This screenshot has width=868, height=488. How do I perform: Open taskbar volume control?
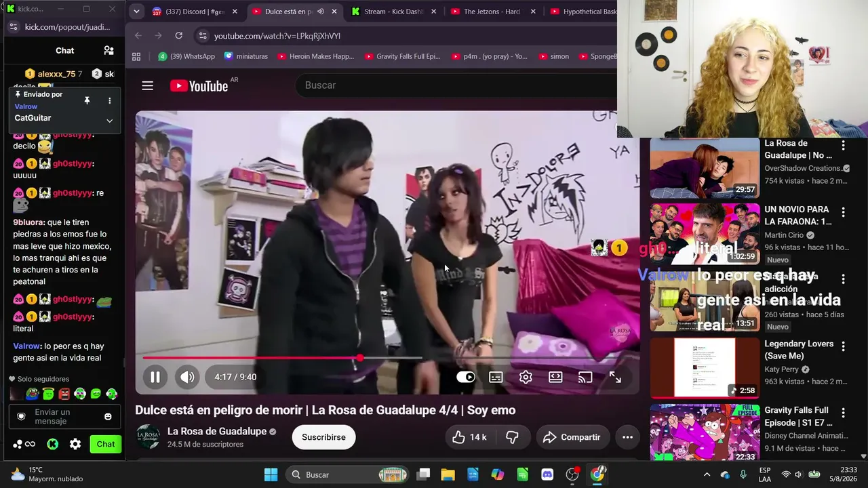[800, 474]
